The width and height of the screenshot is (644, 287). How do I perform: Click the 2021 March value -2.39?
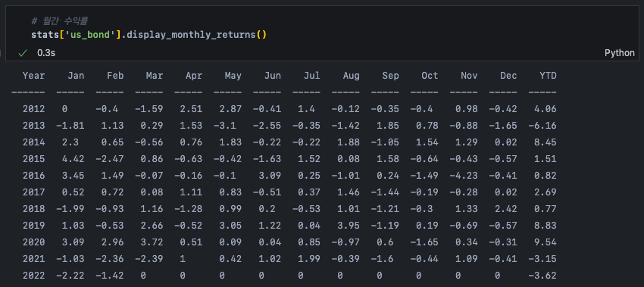click(x=149, y=259)
